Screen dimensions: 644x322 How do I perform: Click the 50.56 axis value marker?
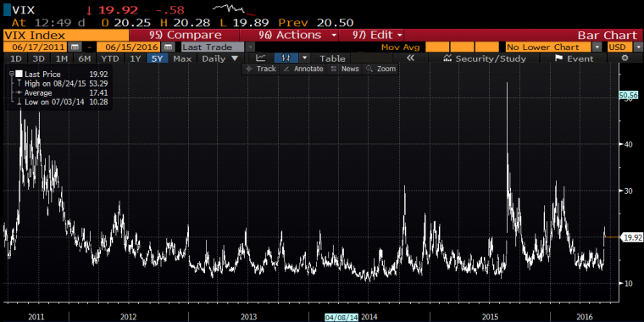pyautogui.click(x=628, y=95)
